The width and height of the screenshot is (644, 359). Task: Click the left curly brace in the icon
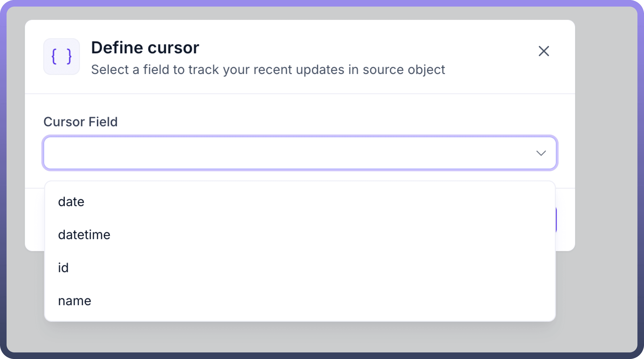pos(54,57)
